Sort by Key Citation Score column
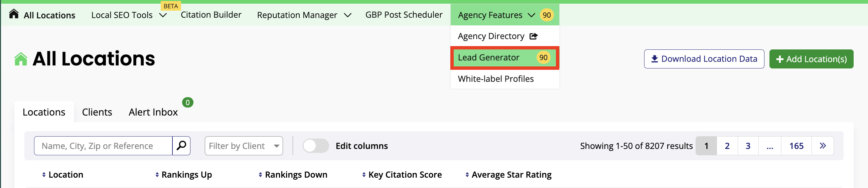This screenshot has height=188, width=868. 402,175
